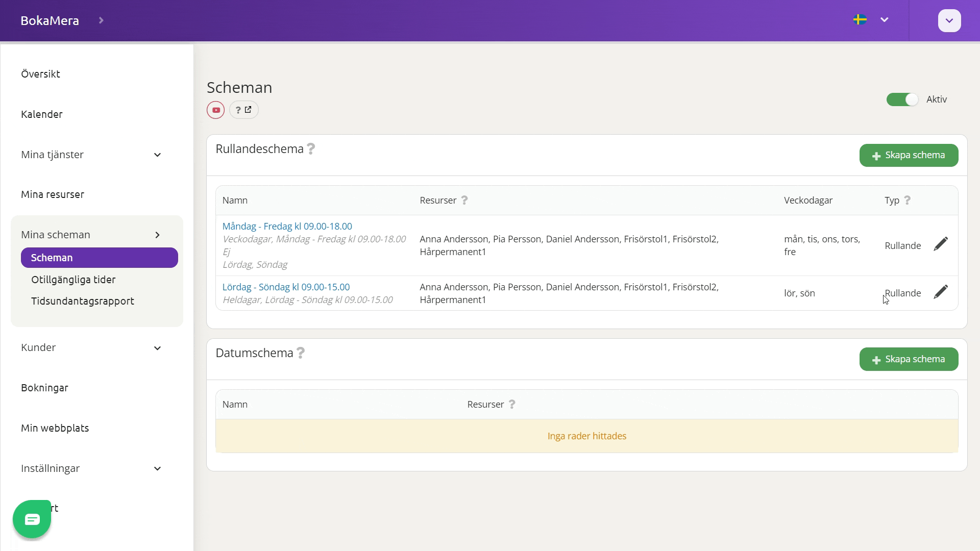Open the Tidsundantagsrapport submenu item
The width and height of the screenshot is (980, 551).
tap(83, 301)
